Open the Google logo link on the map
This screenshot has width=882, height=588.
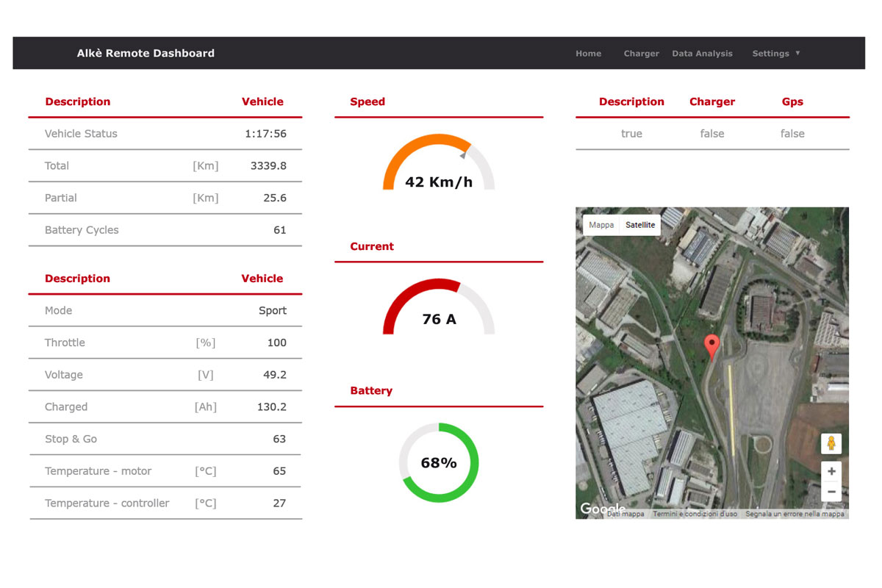point(602,509)
